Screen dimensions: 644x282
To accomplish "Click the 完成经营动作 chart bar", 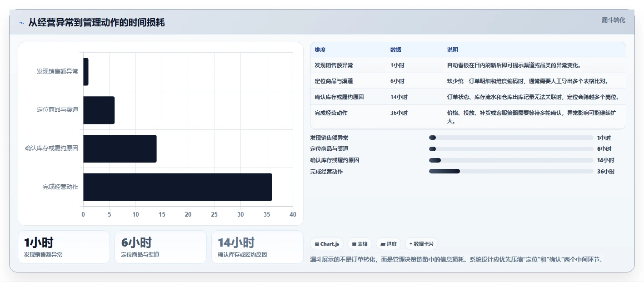I will (177, 187).
